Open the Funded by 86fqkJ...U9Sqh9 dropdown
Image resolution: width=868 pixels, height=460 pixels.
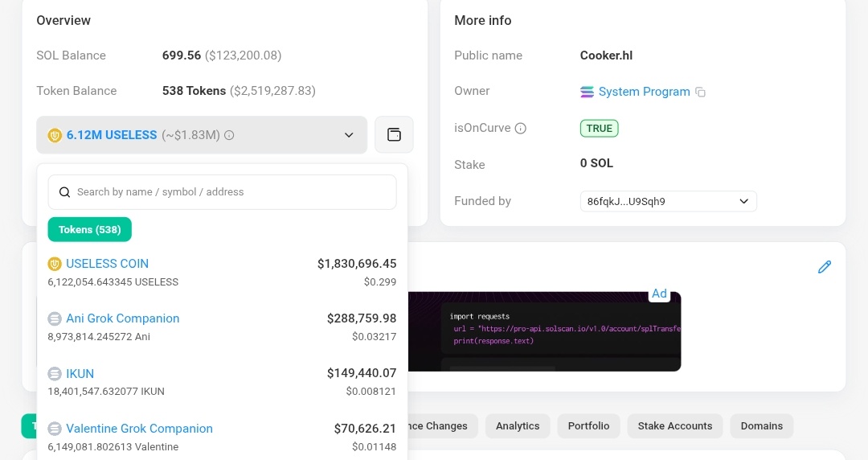point(668,201)
